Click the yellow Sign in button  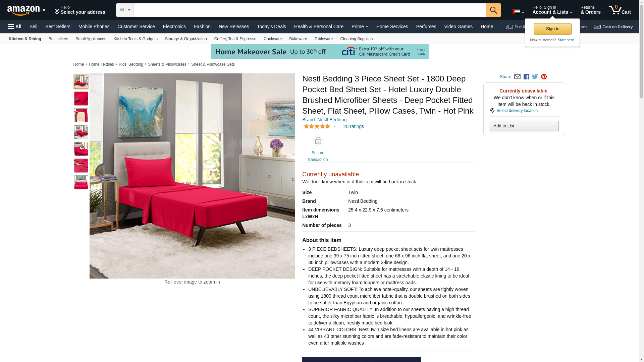click(552, 29)
